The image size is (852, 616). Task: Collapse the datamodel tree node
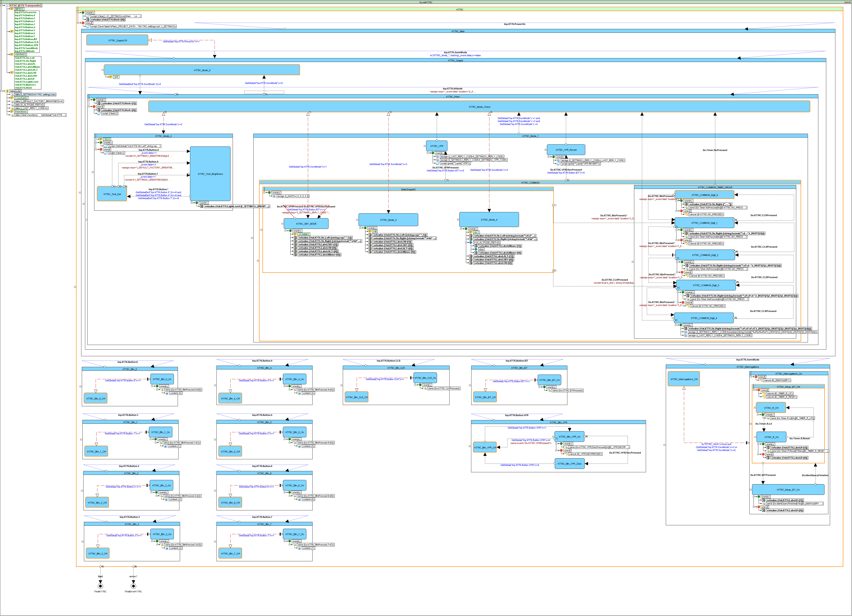pos(2,91)
